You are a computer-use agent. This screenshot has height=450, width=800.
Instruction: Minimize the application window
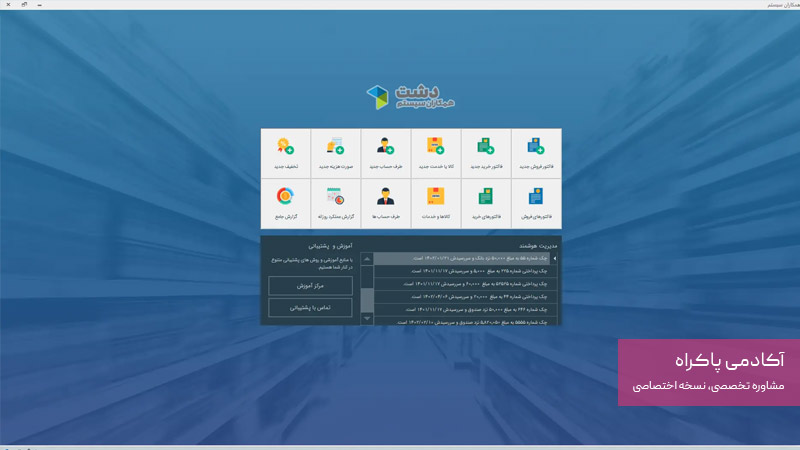(40, 5)
